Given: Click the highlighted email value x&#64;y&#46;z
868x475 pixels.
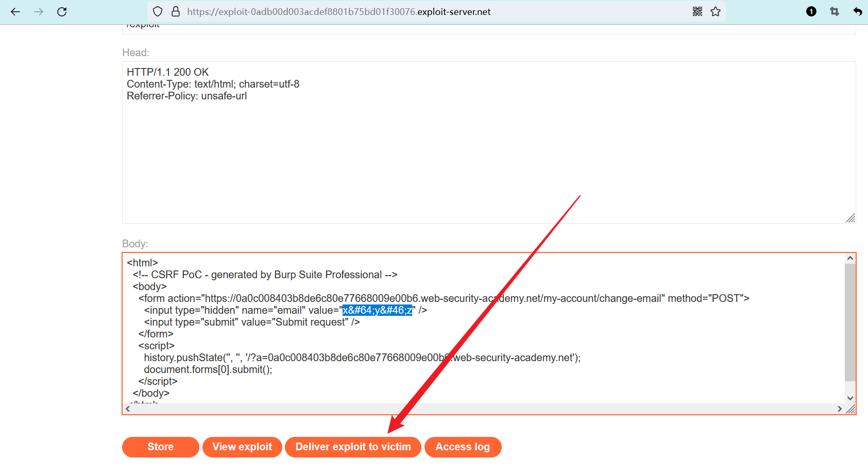Looking at the screenshot, I should tap(378, 310).
